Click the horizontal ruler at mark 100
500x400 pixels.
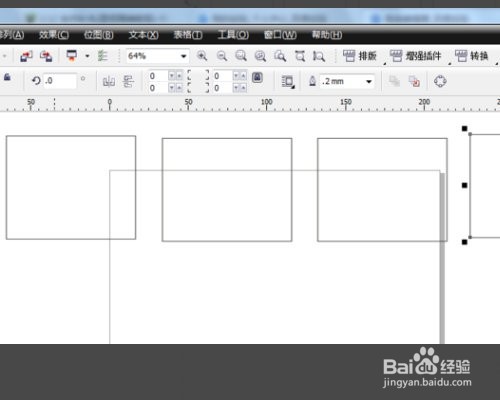[x=267, y=103]
